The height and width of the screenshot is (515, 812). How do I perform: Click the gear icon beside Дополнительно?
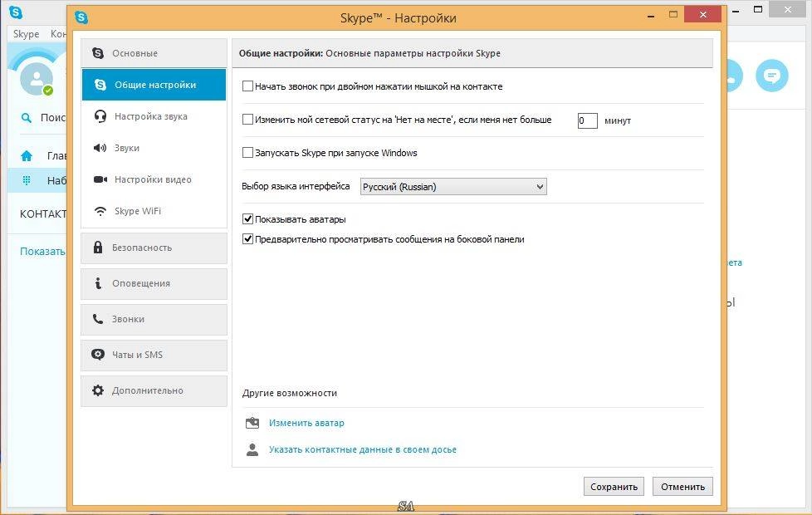tap(98, 390)
